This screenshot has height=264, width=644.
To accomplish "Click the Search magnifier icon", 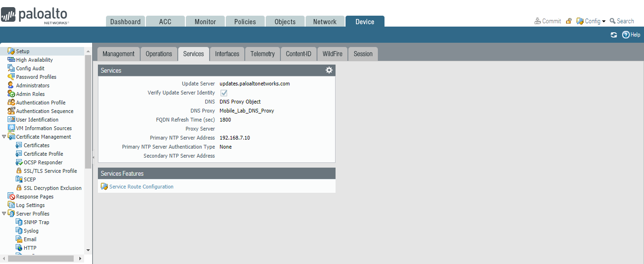I will (613, 21).
